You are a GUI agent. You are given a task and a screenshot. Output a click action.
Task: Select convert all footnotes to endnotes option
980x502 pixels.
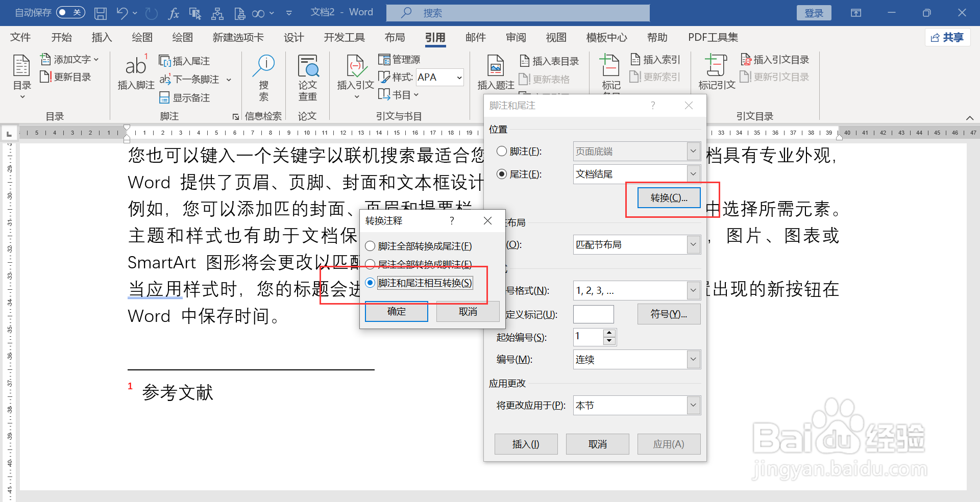(x=371, y=246)
